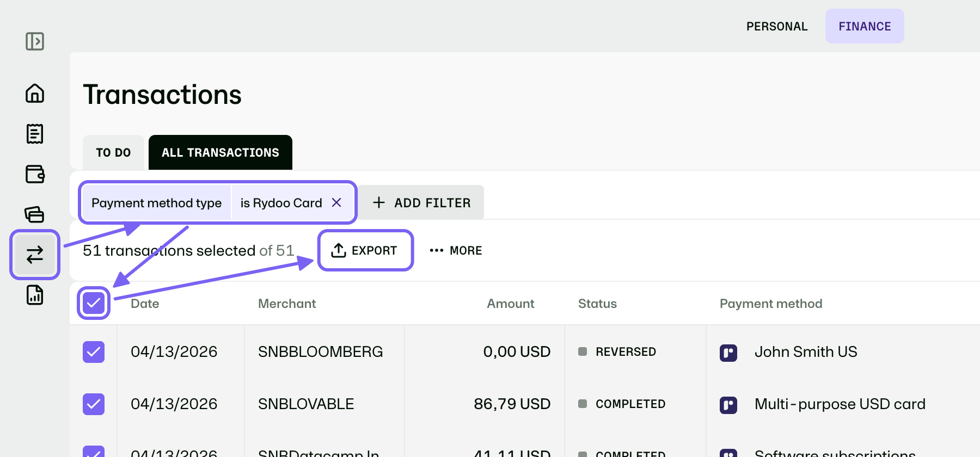
Task: Click the SNBBLOOMBERG row date 04/13/2026
Action: [x=174, y=352]
